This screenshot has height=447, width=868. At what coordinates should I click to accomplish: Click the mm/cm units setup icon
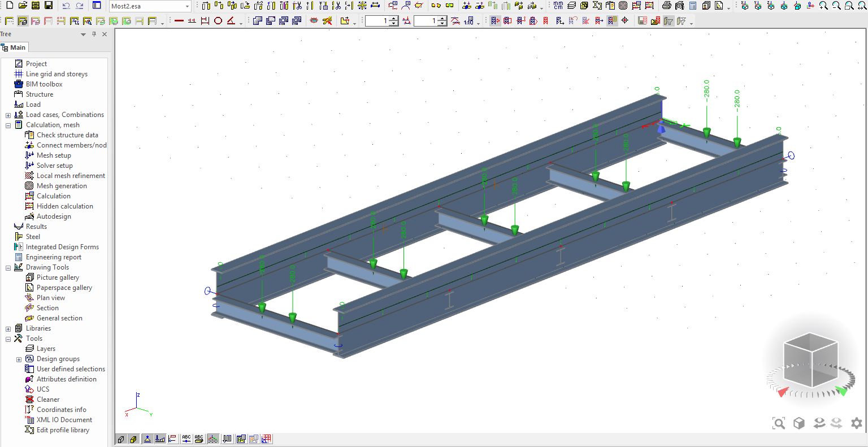[x=558, y=6]
